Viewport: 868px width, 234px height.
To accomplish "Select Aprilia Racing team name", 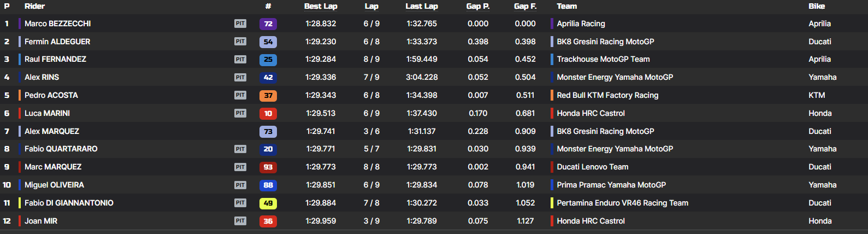I will tap(581, 24).
